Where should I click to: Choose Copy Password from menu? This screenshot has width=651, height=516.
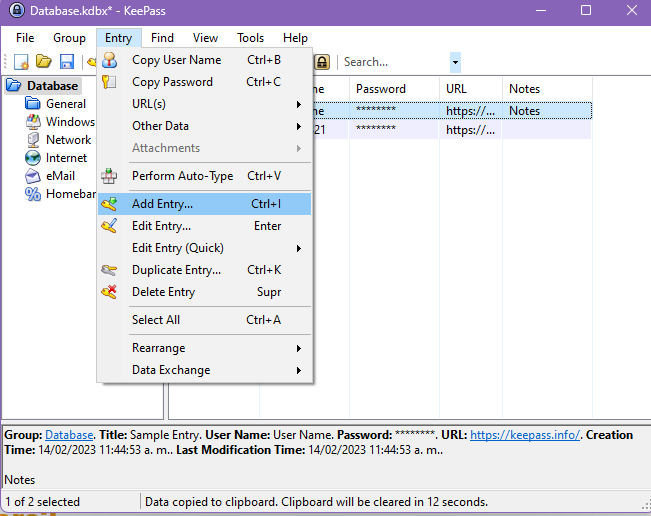[x=205, y=82]
